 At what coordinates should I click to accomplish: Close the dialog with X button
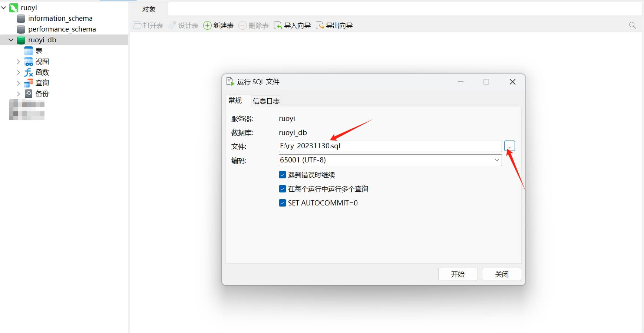pyautogui.click(x=512, y=82)
